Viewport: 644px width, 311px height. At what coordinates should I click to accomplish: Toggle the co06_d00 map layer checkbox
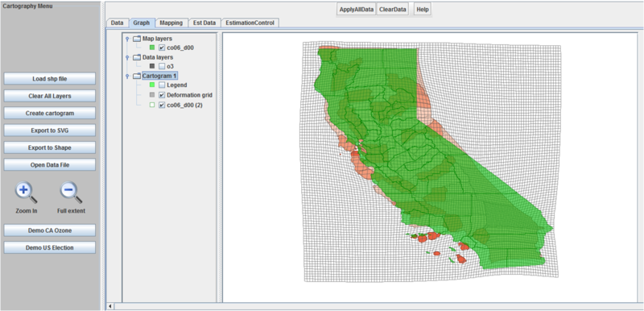tap(162, 48)
